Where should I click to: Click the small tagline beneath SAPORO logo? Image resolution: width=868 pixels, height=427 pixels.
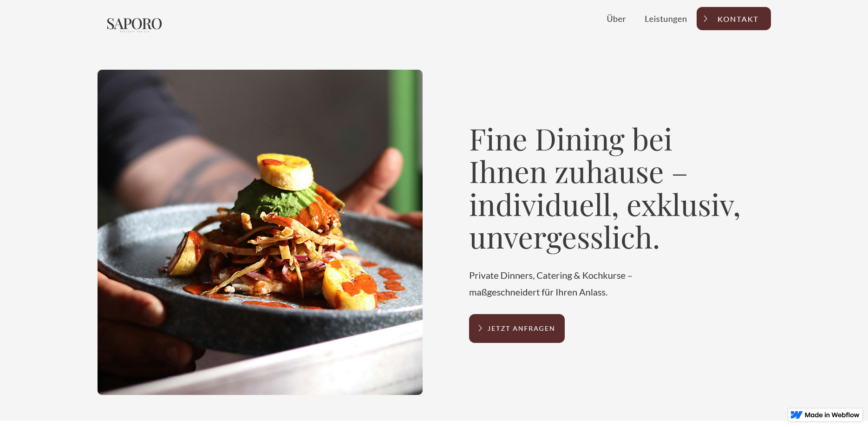pos(134,32)
